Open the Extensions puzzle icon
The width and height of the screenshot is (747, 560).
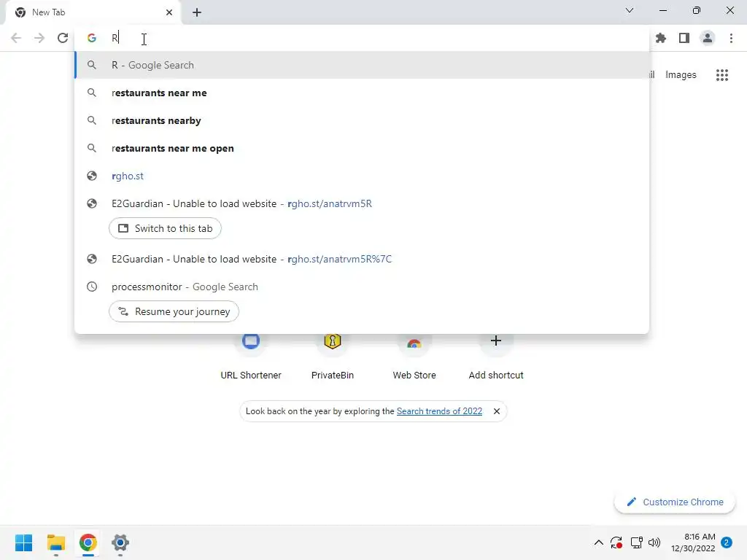pyautogui.click(x=661, y=38)
